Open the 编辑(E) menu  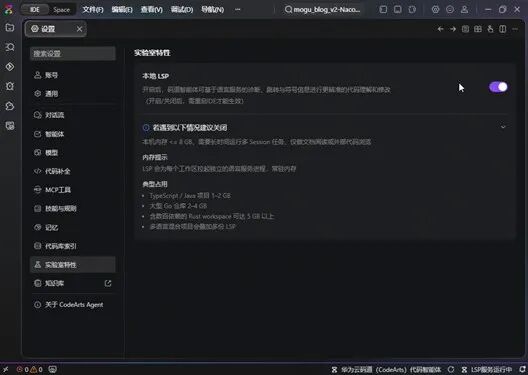(x=122, y=9)
